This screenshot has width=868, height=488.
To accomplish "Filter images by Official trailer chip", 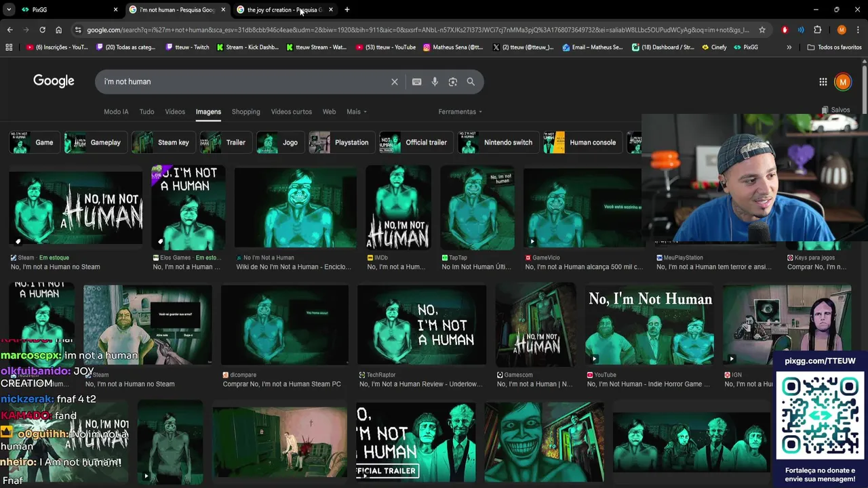I will (416, 142).
